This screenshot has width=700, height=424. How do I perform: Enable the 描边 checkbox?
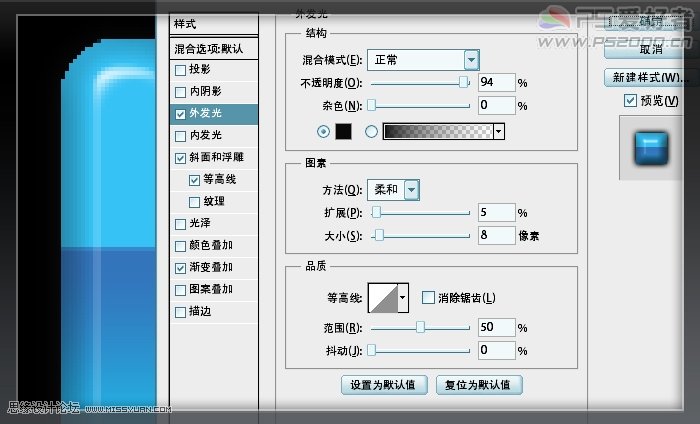coord(180,312)
